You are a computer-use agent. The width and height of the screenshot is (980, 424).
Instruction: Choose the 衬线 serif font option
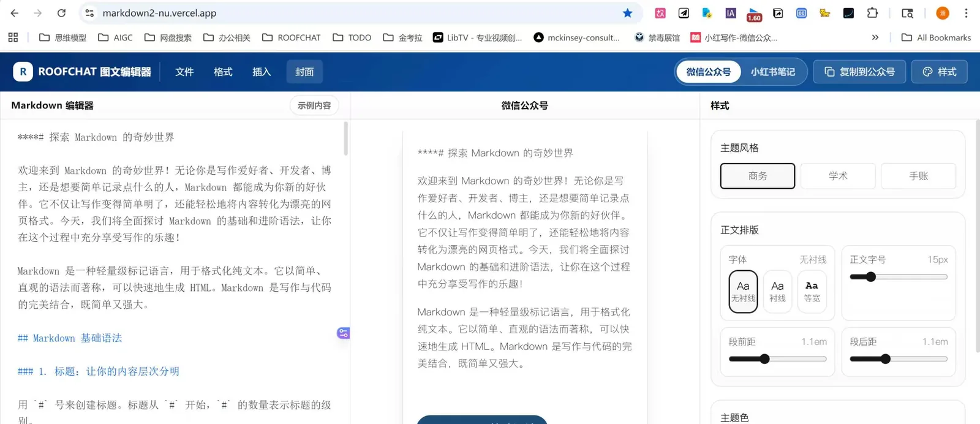tap(777, 292)
